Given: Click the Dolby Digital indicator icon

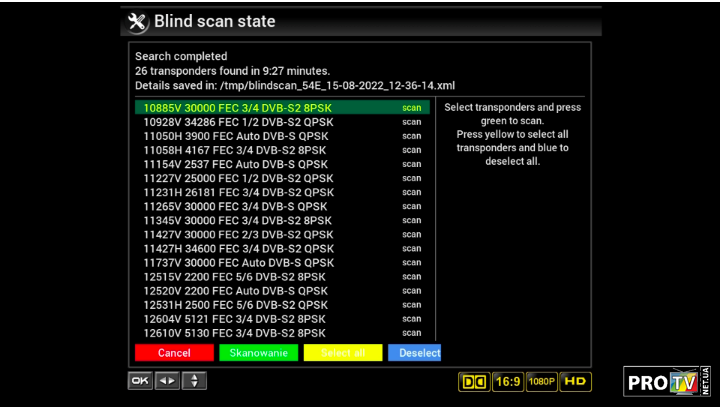Looking at the screenshot, I should [x=474, y=381].
